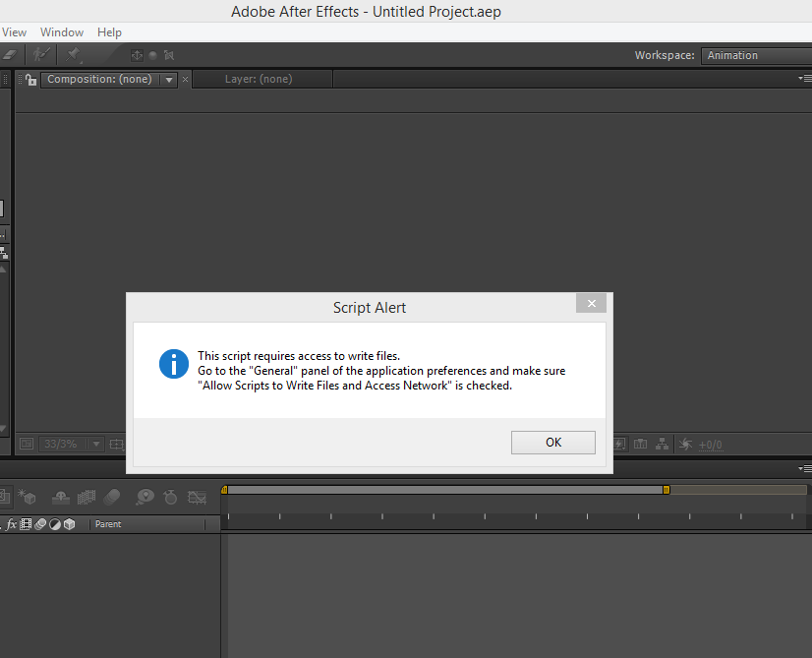Click the Parent column header
The width and height of the screenshot is (812, 658).
pos(108,524)
